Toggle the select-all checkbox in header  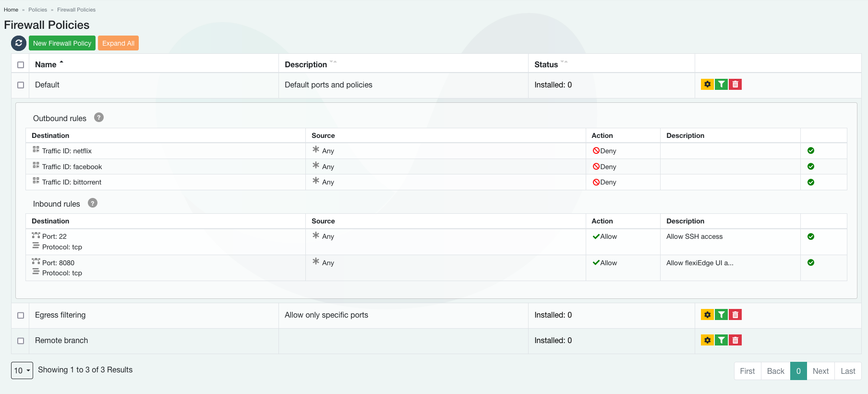point(21,65)
